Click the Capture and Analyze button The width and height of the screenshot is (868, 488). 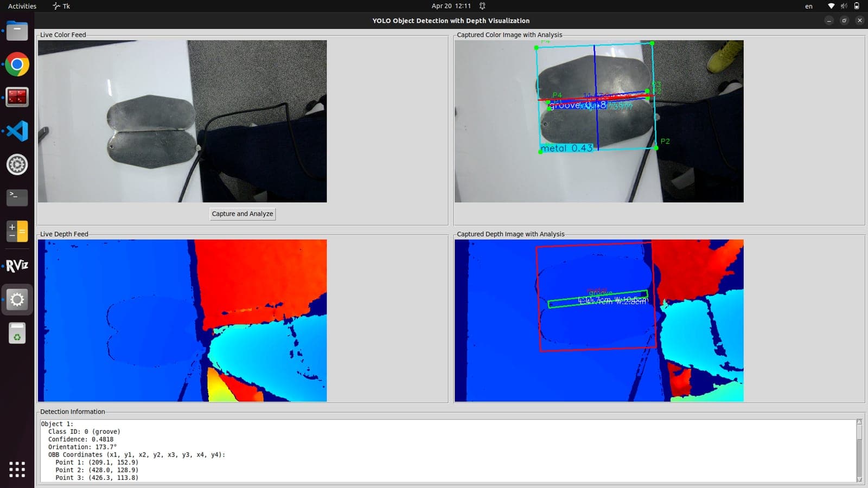pos(242,214)
